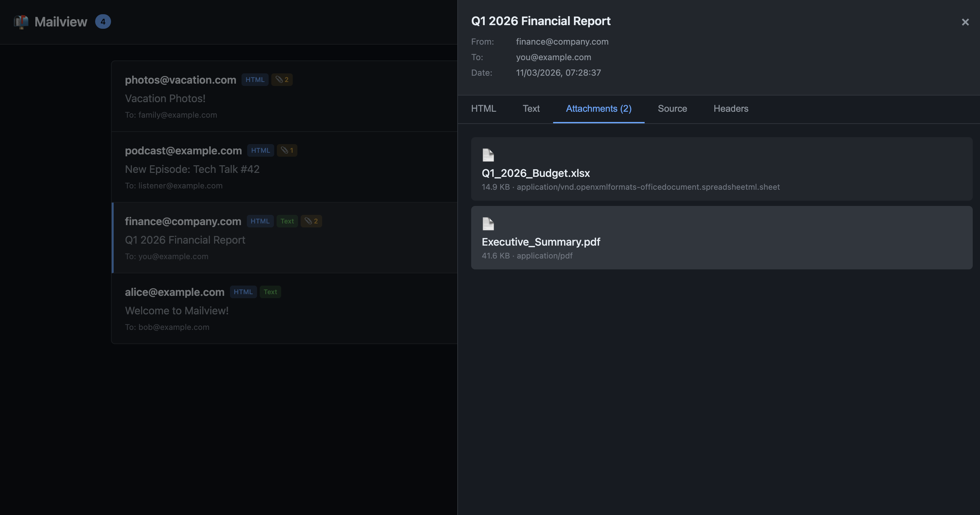Open the Q1_2026_Budget.xlsx attachment

tap(722, 169)
